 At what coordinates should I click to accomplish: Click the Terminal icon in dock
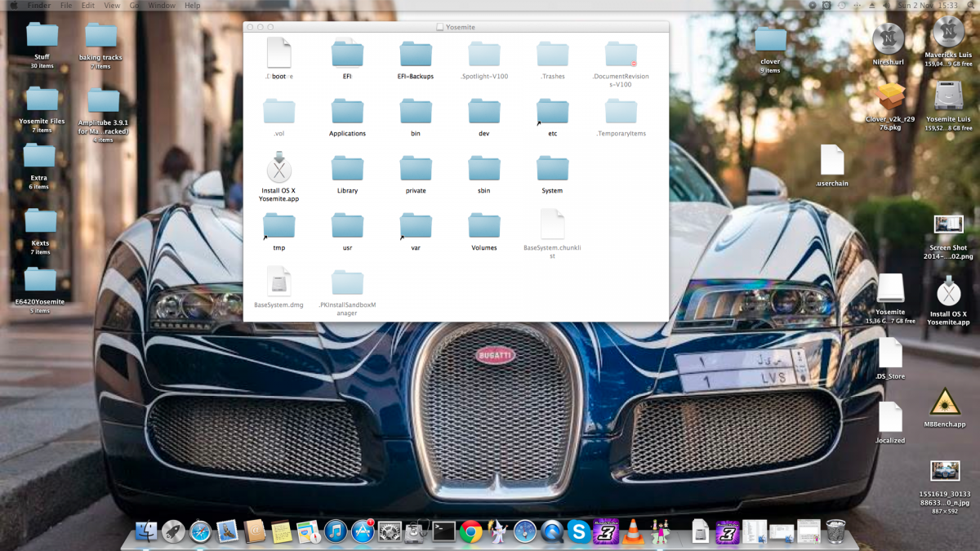click(443, 532)
